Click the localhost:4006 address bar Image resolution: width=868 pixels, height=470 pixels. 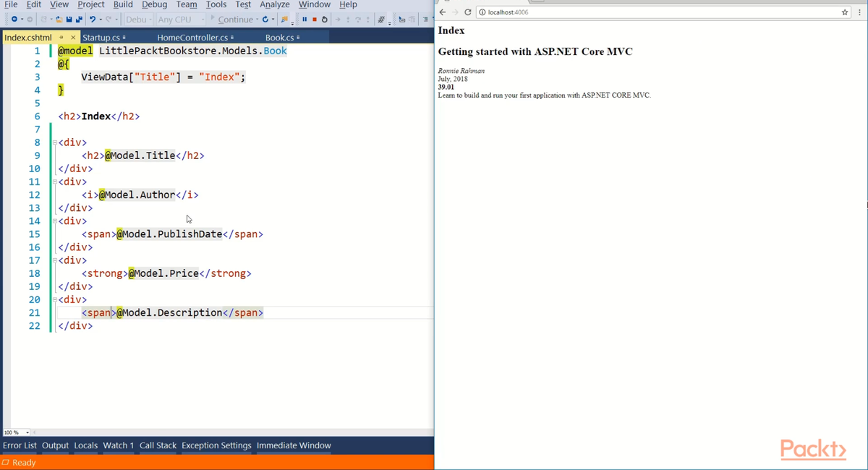(664, 12)
